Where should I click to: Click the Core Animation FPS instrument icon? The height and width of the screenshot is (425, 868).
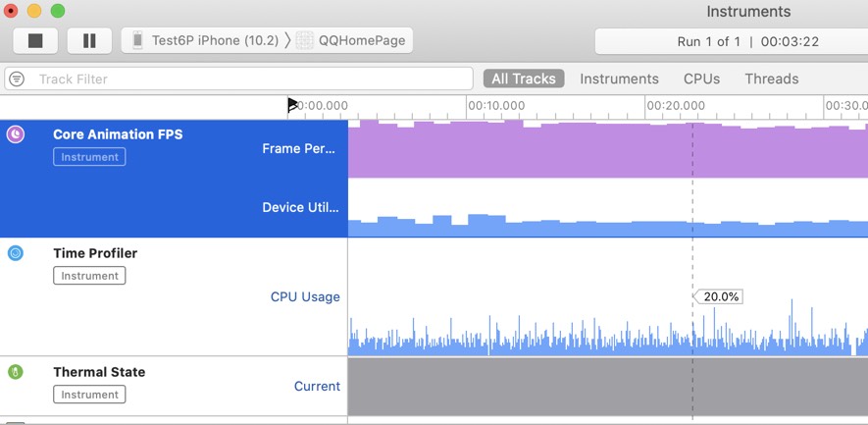16,134
